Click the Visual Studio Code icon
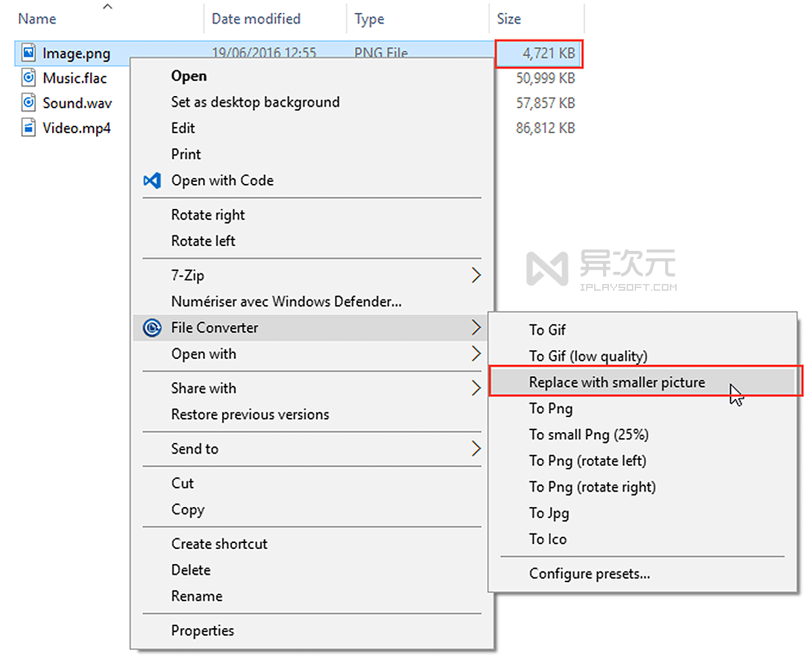The image size is (812, 664). tap(152, 181)
